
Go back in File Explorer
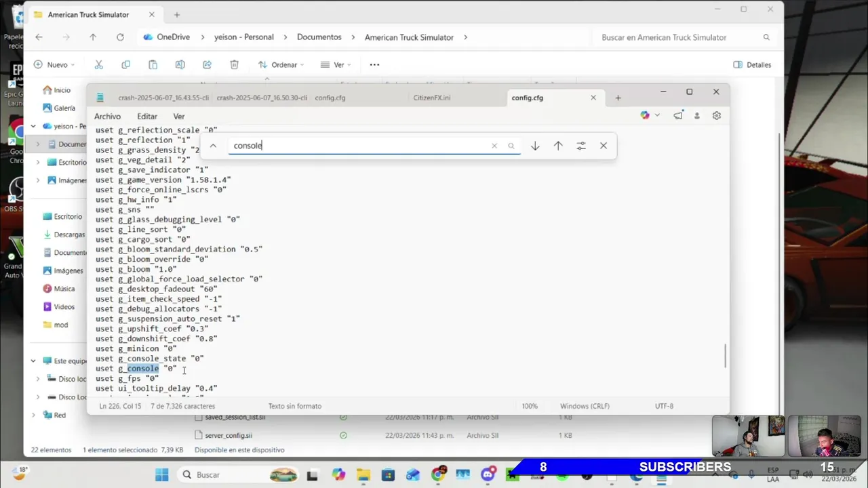coord(39,37)
